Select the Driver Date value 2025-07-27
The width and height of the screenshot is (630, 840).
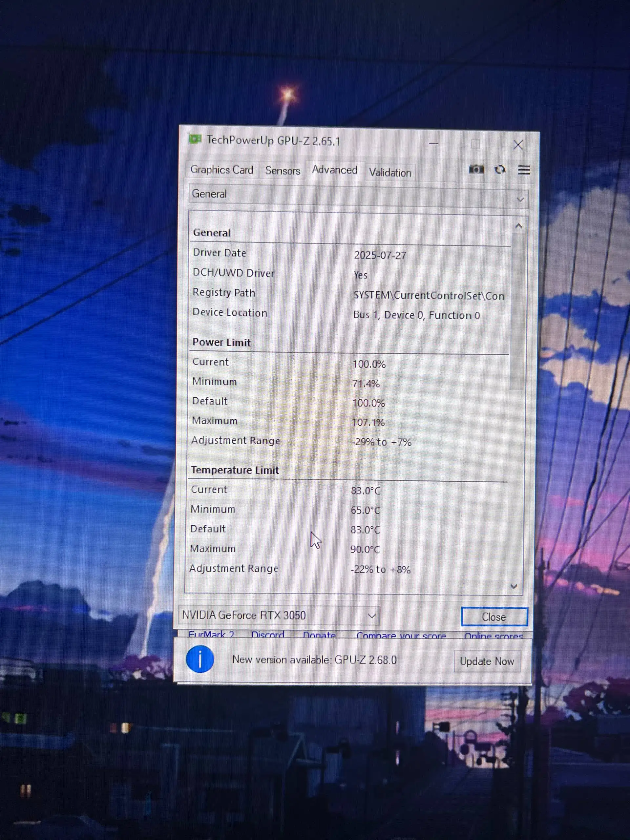coord(380,255)
